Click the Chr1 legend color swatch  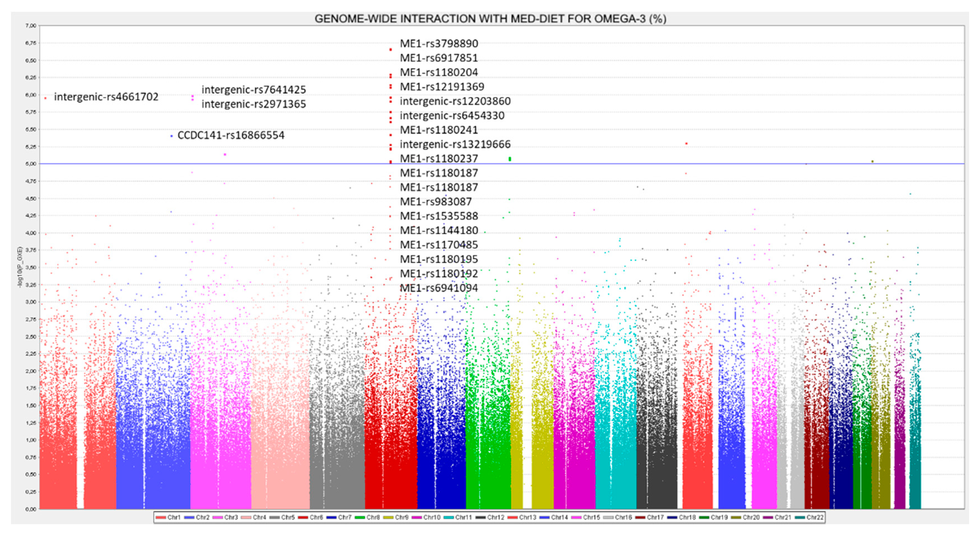coord(161,518)
